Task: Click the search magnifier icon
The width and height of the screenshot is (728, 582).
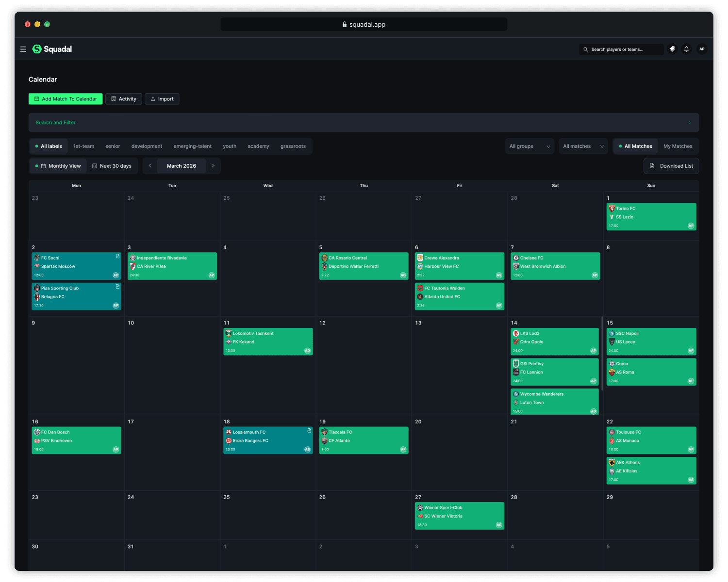Action: (586, 49)
